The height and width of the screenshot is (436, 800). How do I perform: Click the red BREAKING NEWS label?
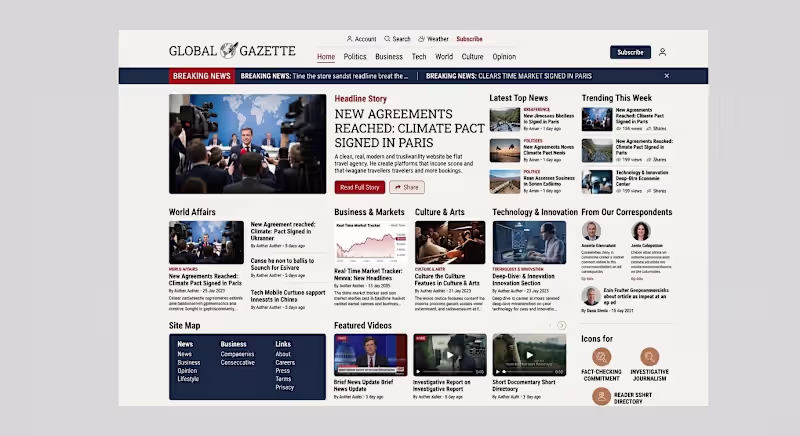(x=202, y=76)
